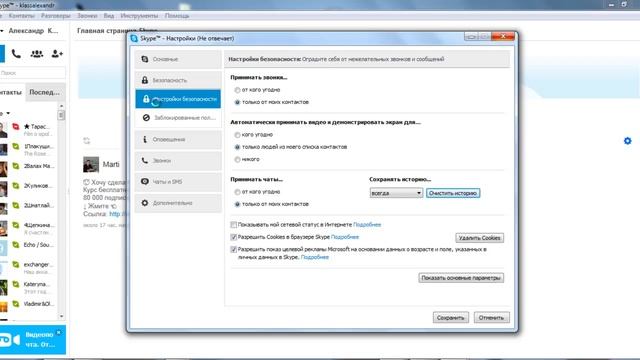Select video 'кого угодно' radio button
The height and width of the screenshot is (360, 640).
click(x=237, y=135)
